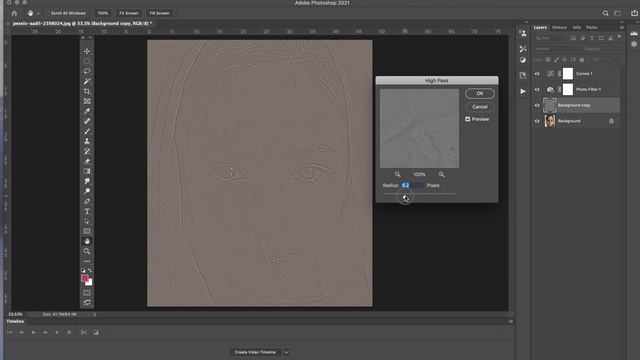
Task: Select the Crop tool
Action: coord(87,91)
